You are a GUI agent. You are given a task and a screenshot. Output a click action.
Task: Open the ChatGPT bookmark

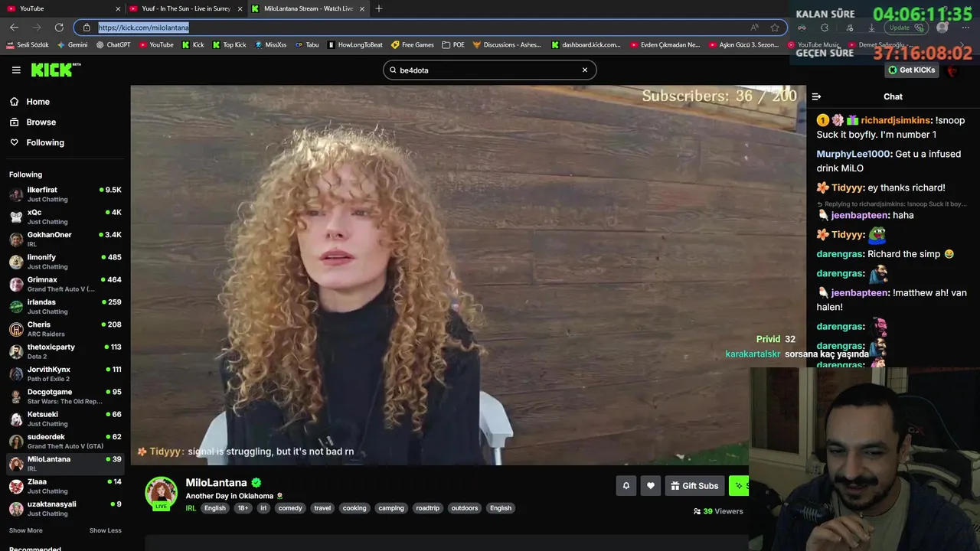[113, 45]
